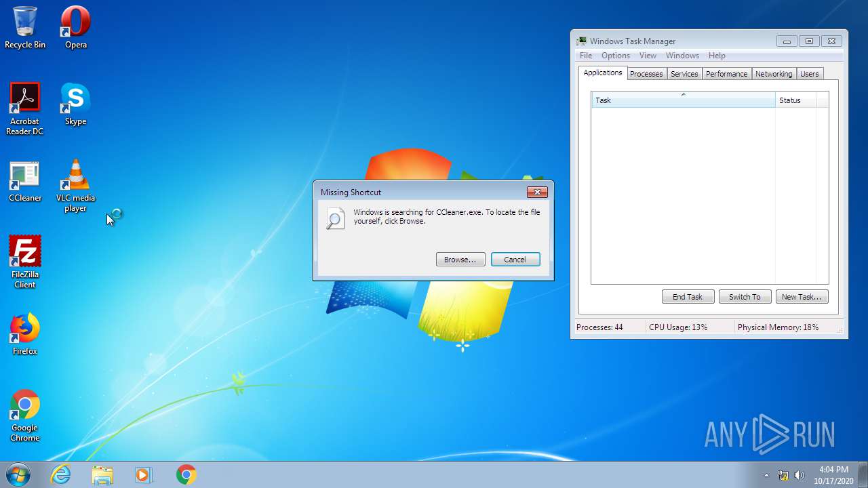Show hidden system tray icons
Viewport: 868px width, 488px height.
click(767, 475)
